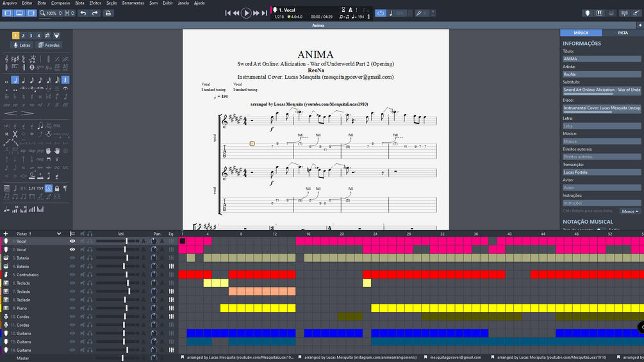
Task: Show the 3. Bateria track
Action: (72, 258)
